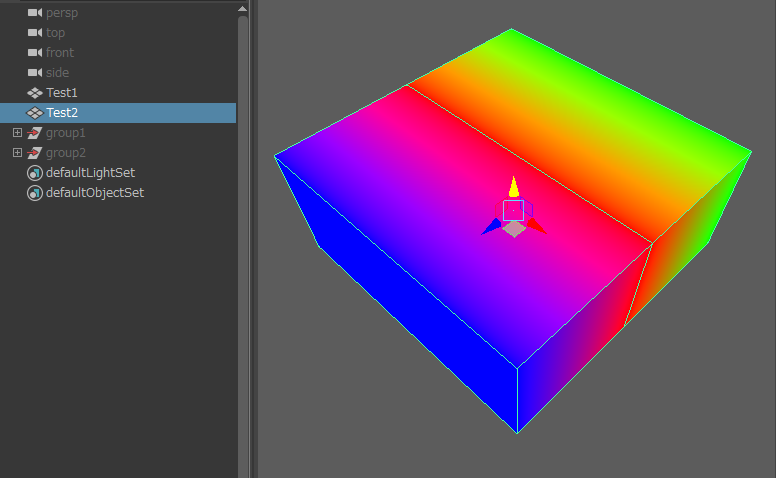This screenshot has width=776, height=478.
Task: Click the center square manipulator handle
Action: point(513,210)
